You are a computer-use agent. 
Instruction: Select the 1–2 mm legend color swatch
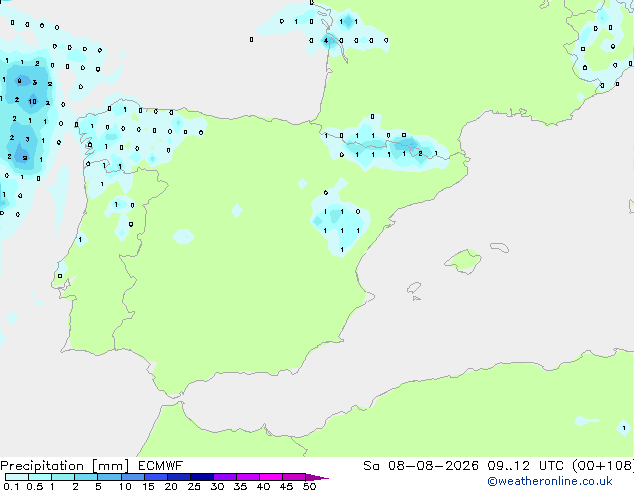coord(63,477)
